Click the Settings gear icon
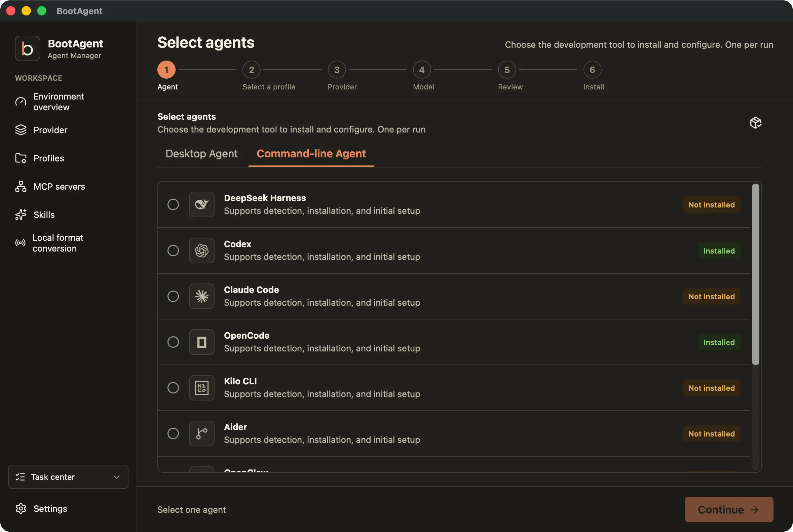This screenshot has height=532, width=793. point(21,508)
